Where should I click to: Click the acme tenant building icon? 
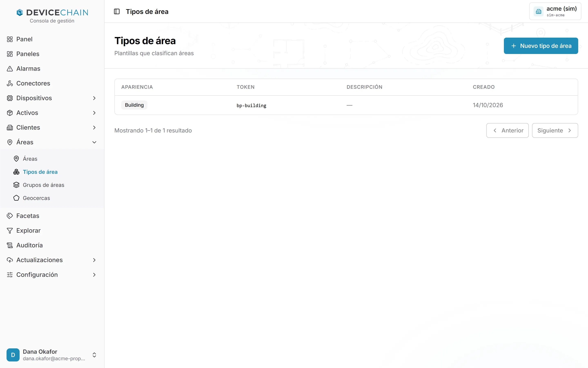pos(538,11)
